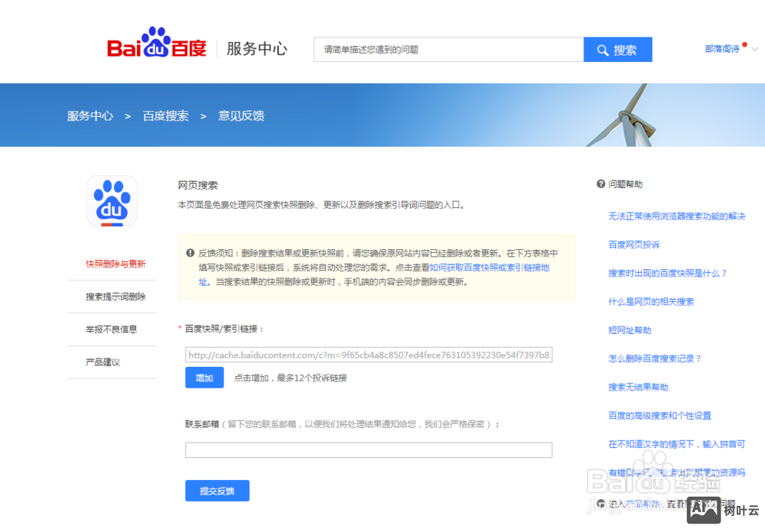Click the contact email input field
The width and height of the screenshot is (765, 532).
(368, 450)
